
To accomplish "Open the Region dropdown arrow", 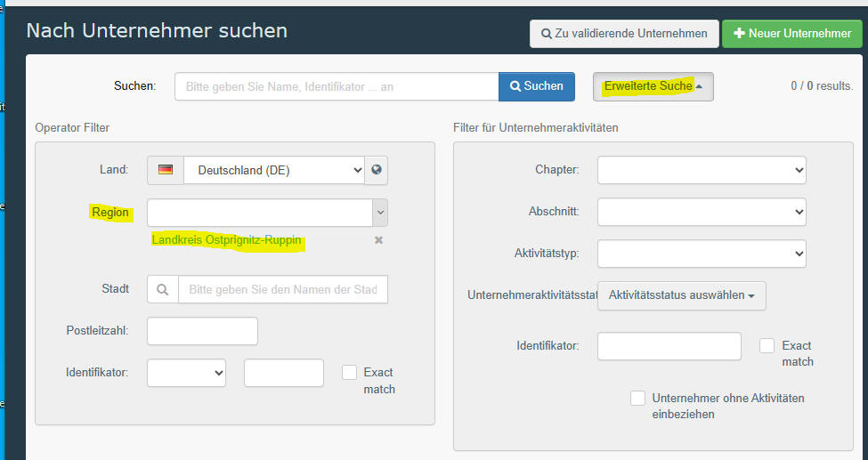I will coord(380,213).
